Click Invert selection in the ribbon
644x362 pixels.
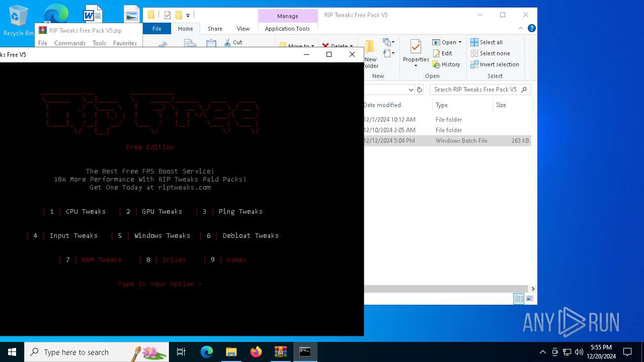[x=495, y=64]
